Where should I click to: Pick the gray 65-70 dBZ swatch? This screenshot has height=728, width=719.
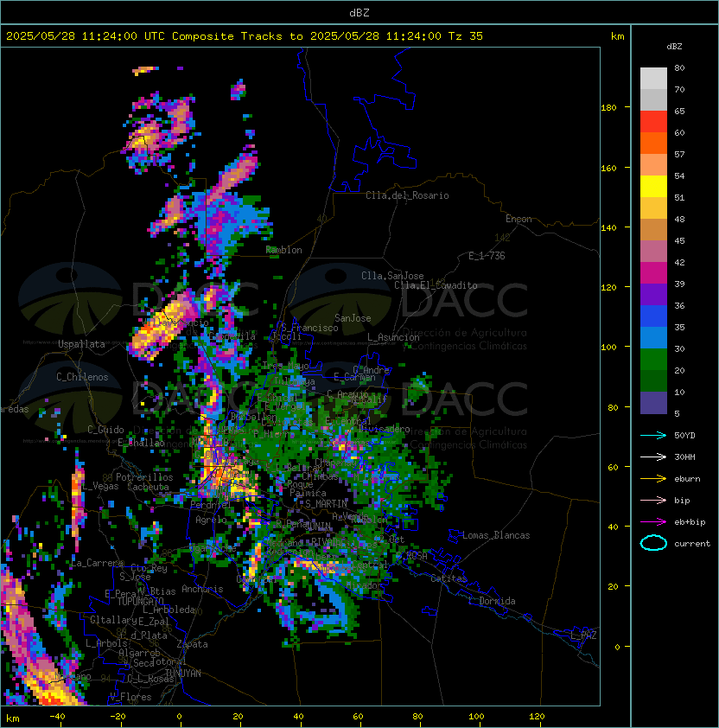653,99
